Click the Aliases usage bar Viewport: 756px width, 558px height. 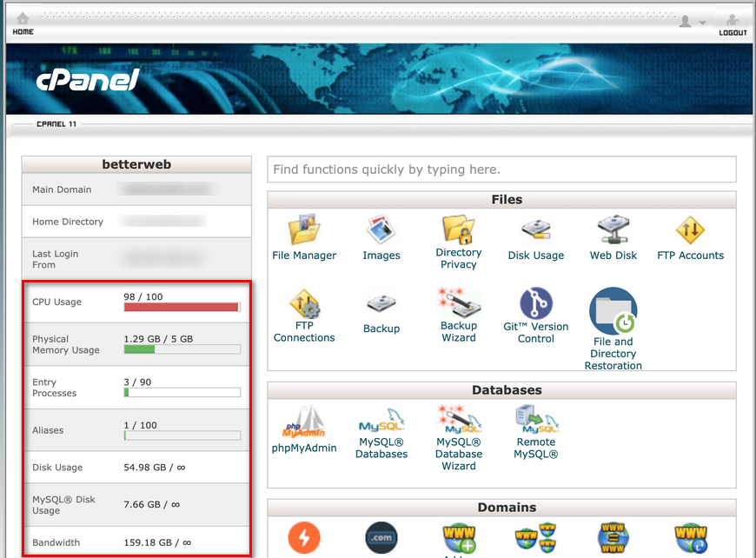(x=182, y=435)
